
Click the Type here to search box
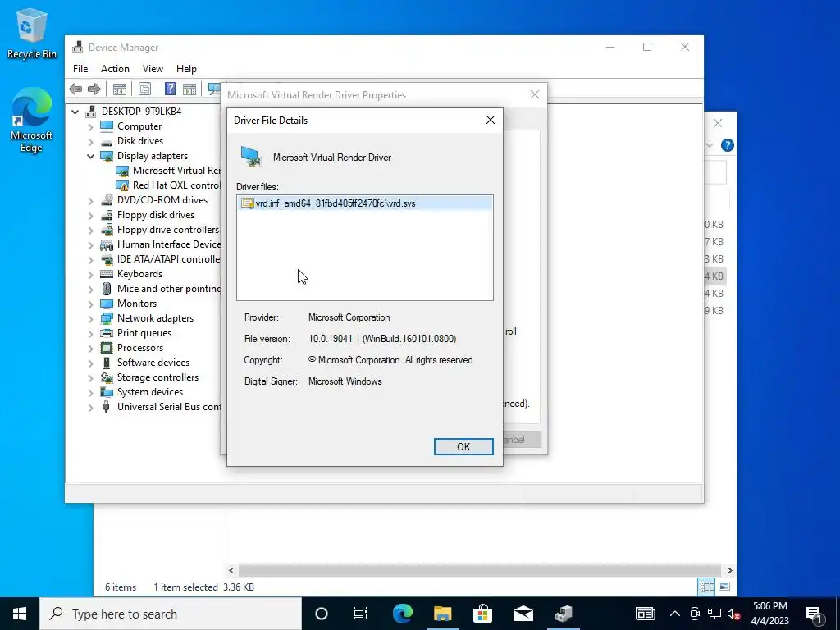[x=171, y=614]
